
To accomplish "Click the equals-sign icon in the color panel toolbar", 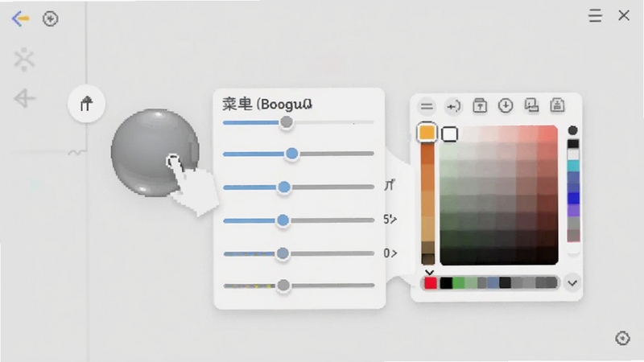I will point(427,106).
